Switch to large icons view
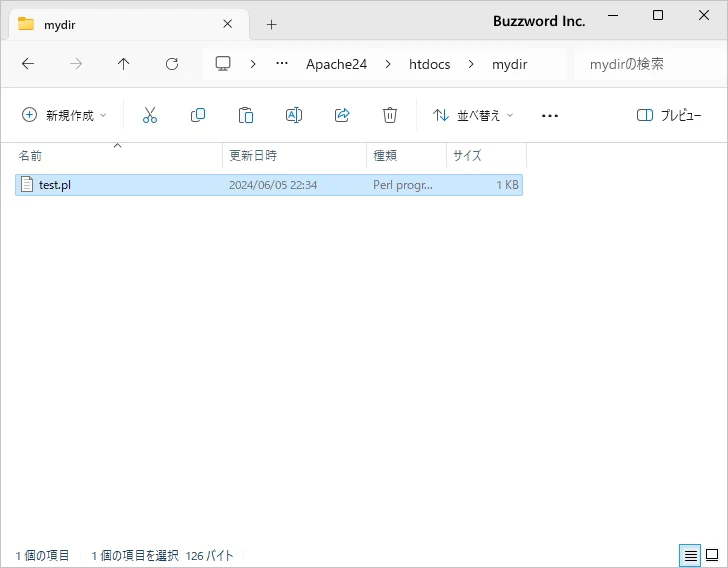The width and height of the screenshot is (728, 568). [712, 555]
